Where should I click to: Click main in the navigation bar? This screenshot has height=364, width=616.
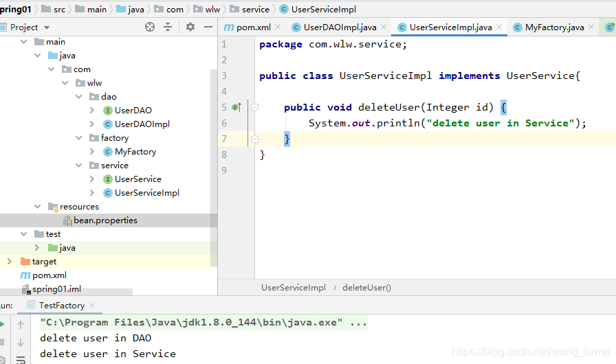(x=91, y=9)
